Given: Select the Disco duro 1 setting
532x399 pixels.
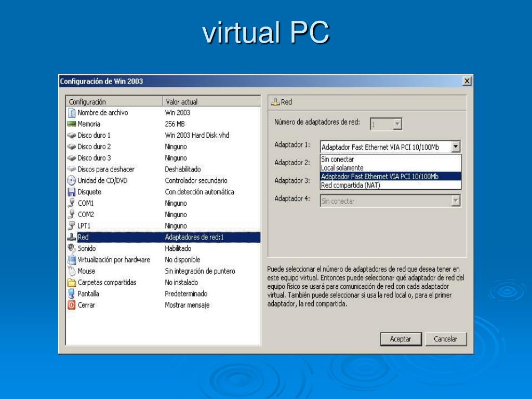Looking at the screenshot, I should [94, 136].
